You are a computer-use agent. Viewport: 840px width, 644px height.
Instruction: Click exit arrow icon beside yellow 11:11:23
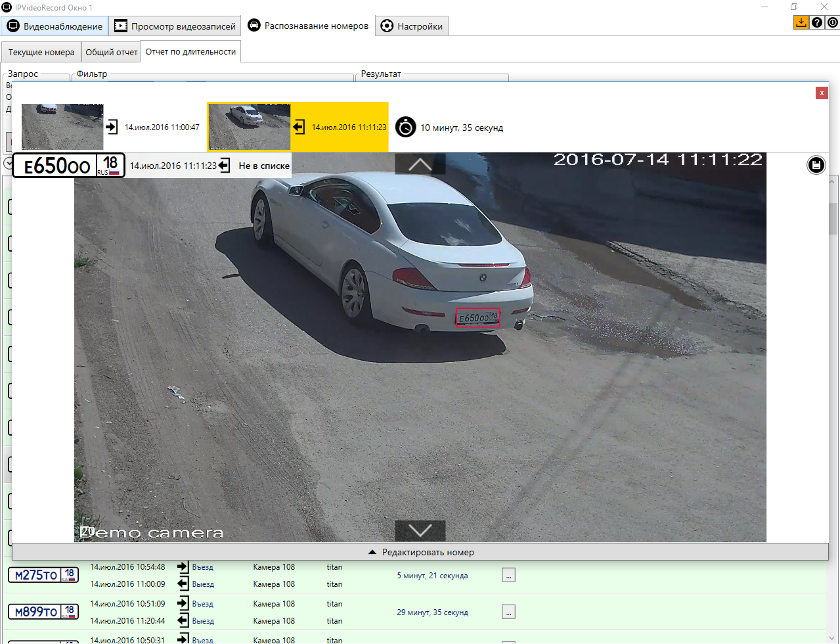click(299, 127)
